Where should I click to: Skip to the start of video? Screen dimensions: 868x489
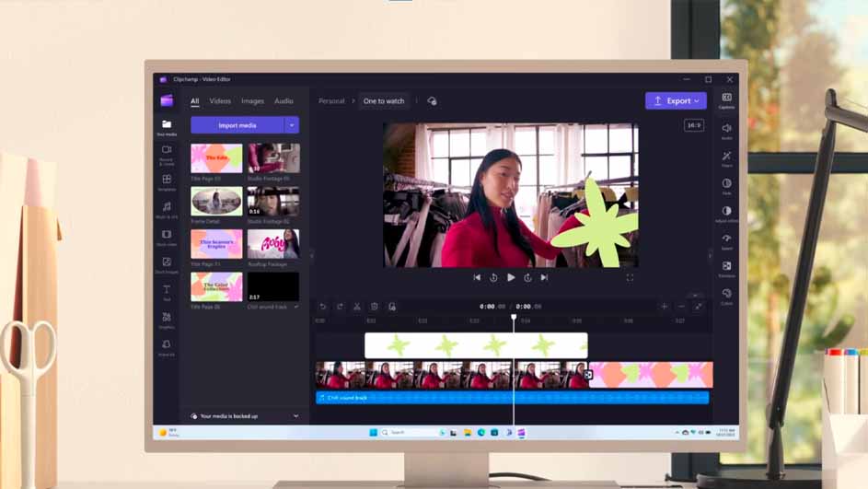(477, 277)
